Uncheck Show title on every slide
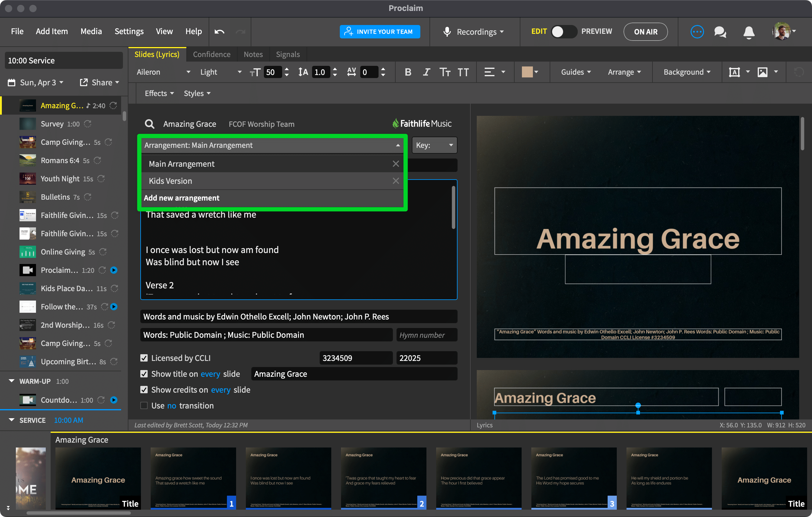The height and width of the screenshot is (517, 812). coord(144,374)
